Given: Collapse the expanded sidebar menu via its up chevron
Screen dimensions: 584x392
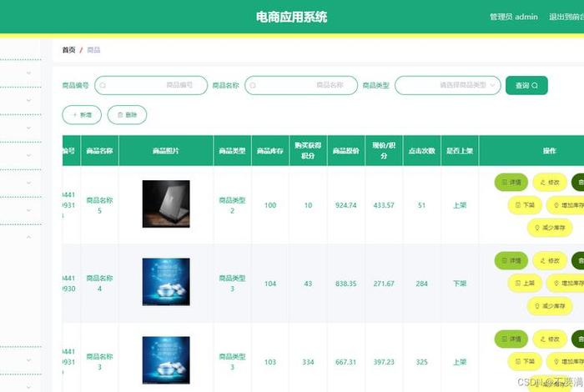Looking at the screenshot, I should tap(28, 237).
